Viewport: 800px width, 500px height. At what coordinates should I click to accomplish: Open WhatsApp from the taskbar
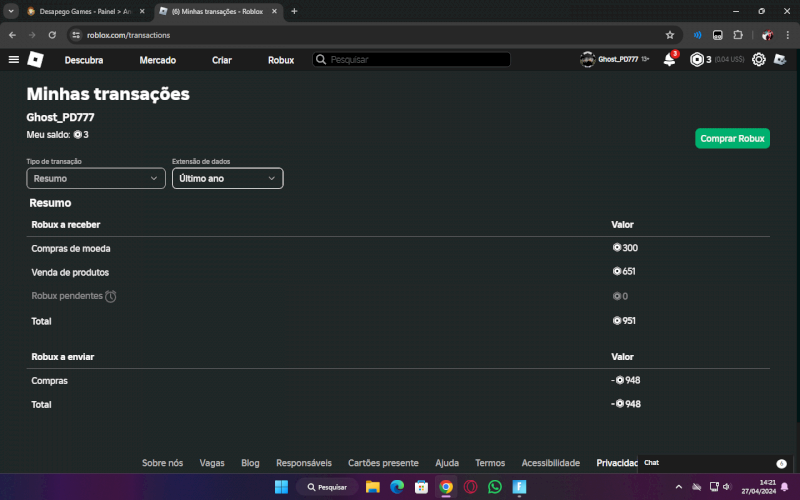pos(495,487)
